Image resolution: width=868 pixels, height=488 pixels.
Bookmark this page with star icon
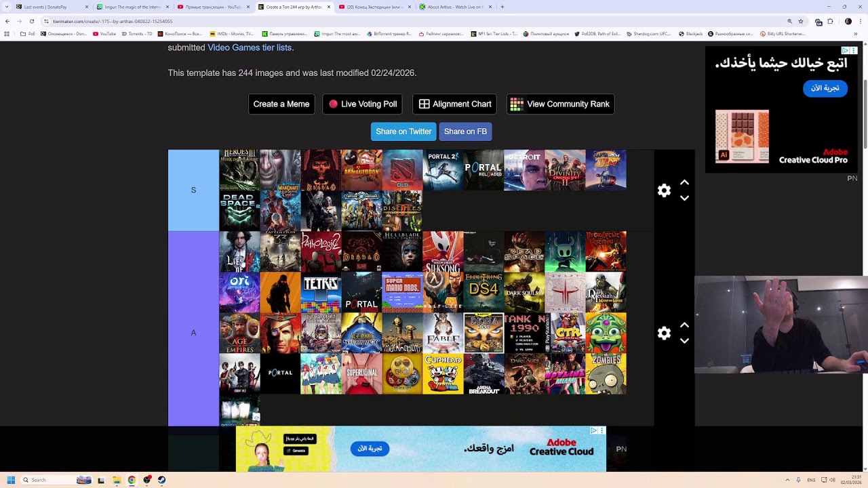pyautogui.click(x=802, y=21)
